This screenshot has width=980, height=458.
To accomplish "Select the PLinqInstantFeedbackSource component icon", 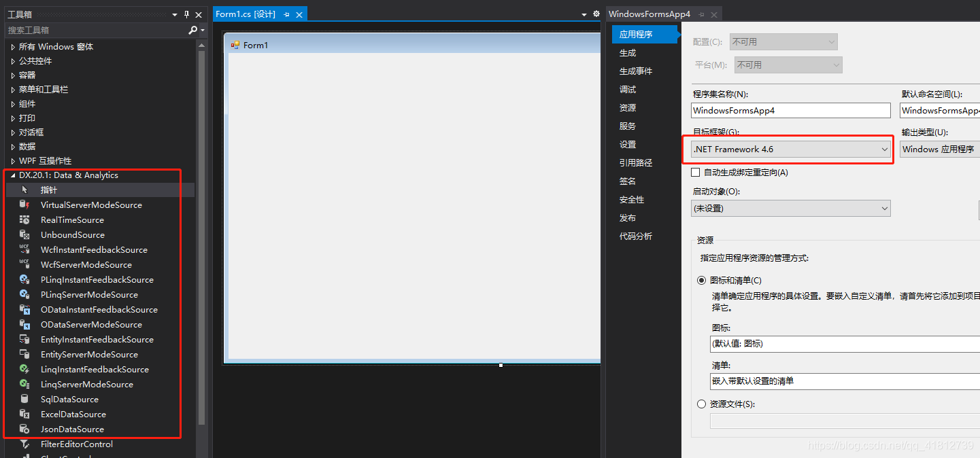I will pos(24,279).
